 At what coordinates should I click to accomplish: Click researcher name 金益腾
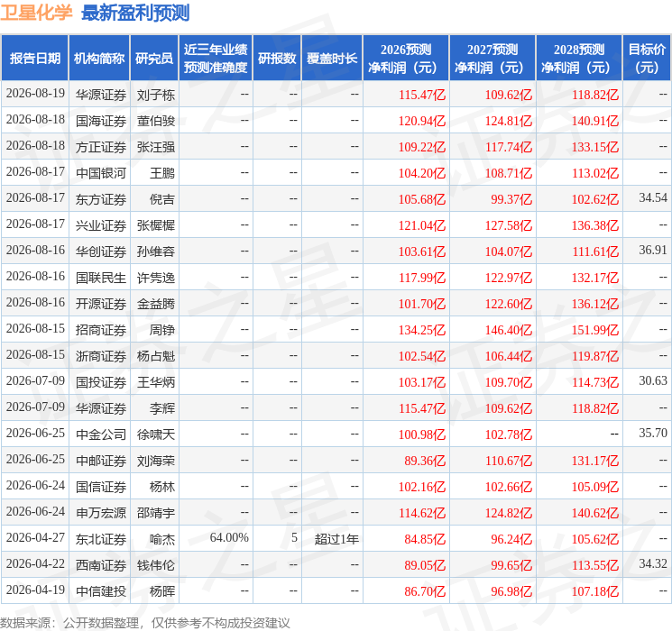155,304
